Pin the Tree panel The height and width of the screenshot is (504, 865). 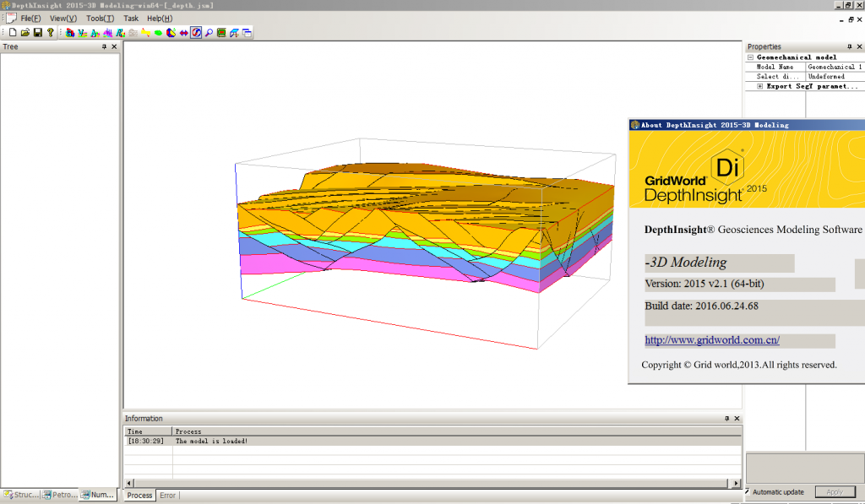click(104, 47)
